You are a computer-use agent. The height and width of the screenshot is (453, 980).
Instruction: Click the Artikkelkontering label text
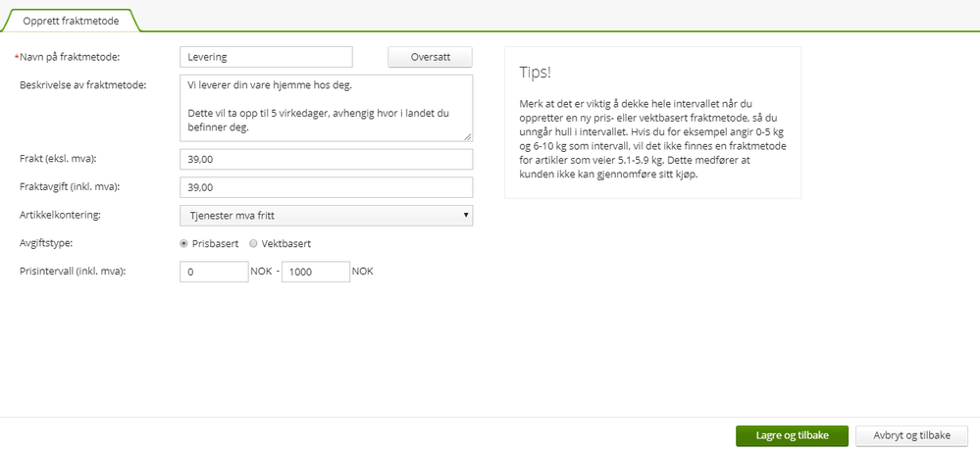click(x=60, y=215)
